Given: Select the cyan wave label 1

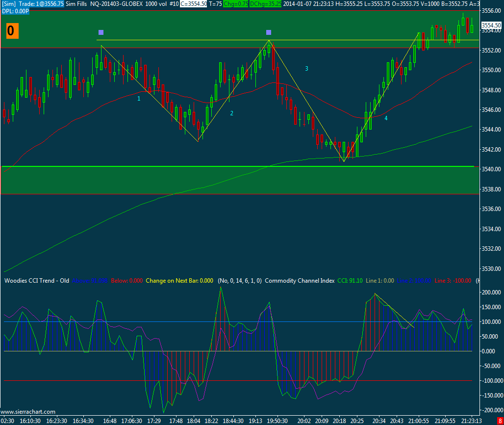Looking at the screenshot, I should (x=139, y=99).
